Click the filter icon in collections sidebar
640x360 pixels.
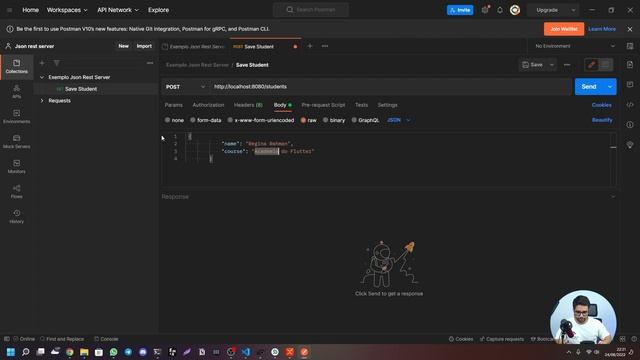pyautogui.click(x=57, y=63)
